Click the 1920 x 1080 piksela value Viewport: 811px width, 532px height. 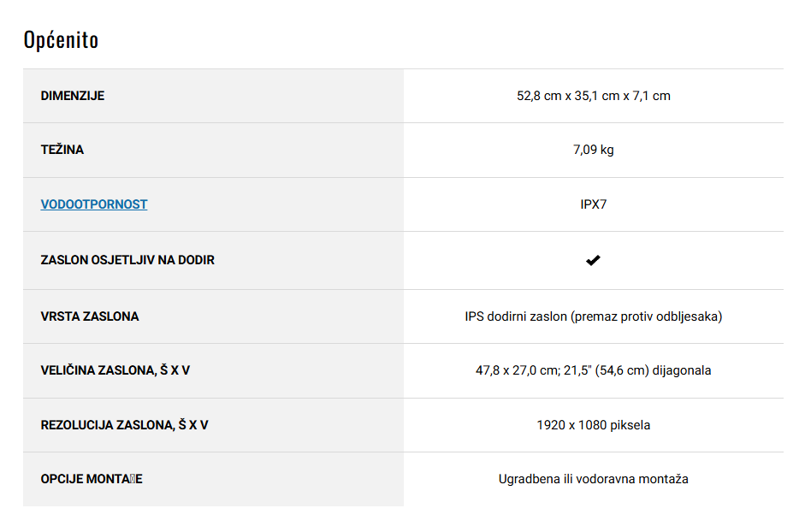pos(593,425)
